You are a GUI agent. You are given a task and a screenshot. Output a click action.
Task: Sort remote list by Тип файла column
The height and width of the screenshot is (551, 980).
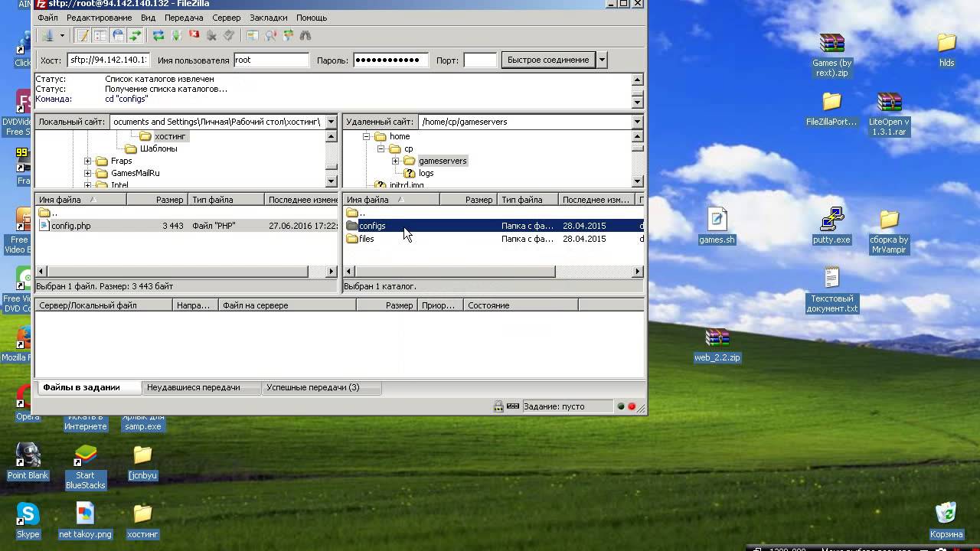coord(528,200)
